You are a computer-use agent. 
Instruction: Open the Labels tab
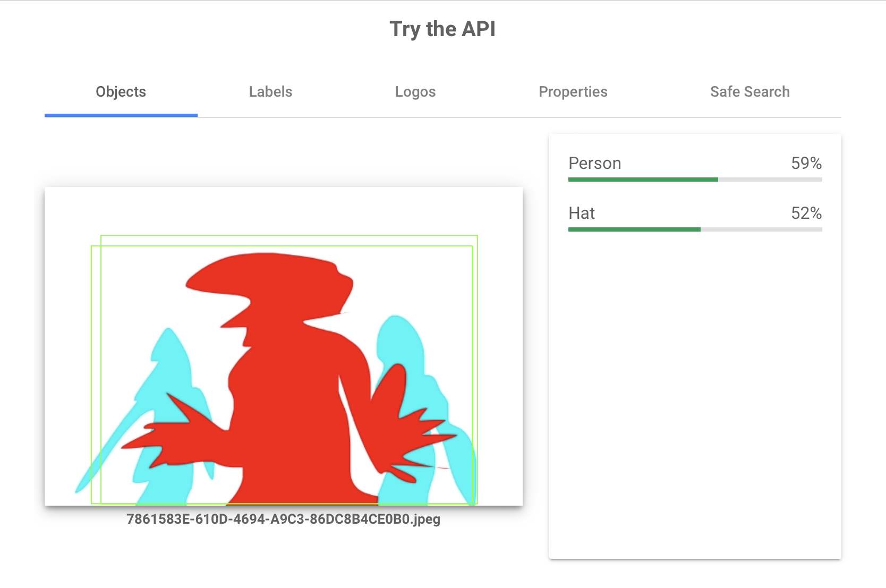tap(271, 92)
